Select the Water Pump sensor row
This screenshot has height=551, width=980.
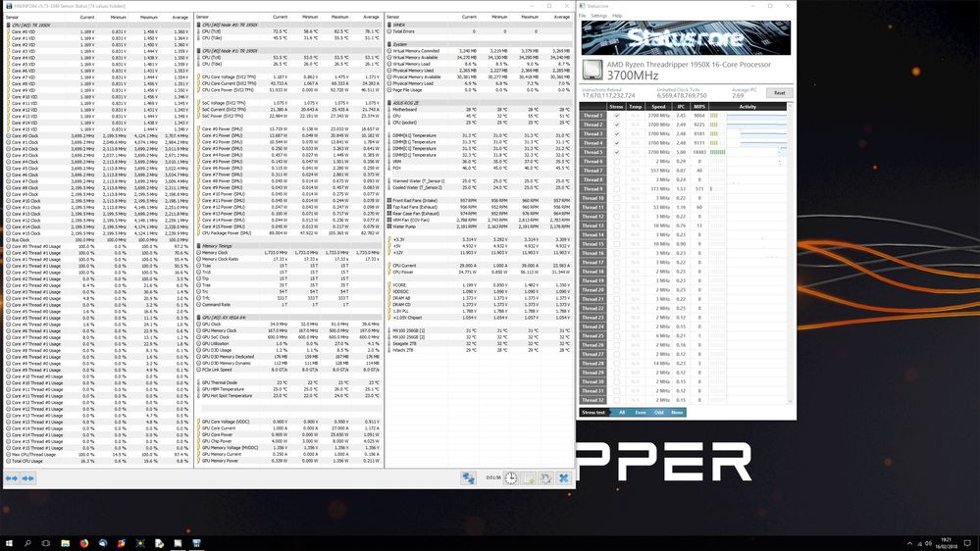pos(479,226)
